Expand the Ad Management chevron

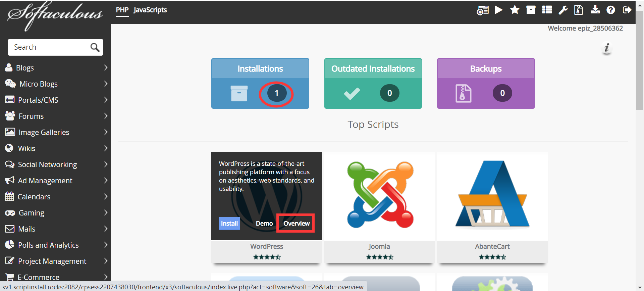coord(106,180)
